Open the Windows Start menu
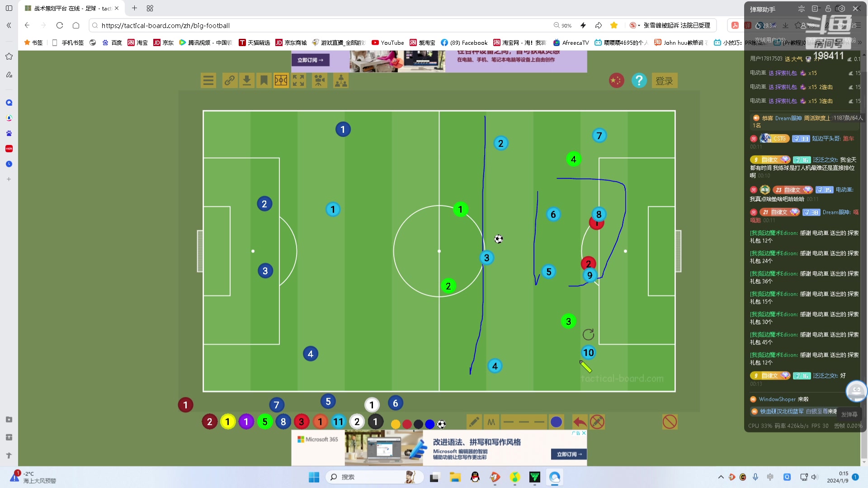 coord(314,477)
